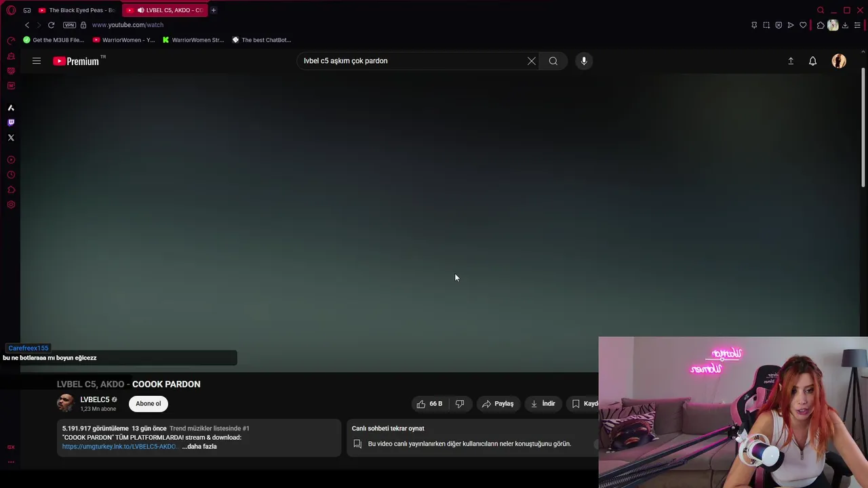Go back to the previous page

(27, 25)
